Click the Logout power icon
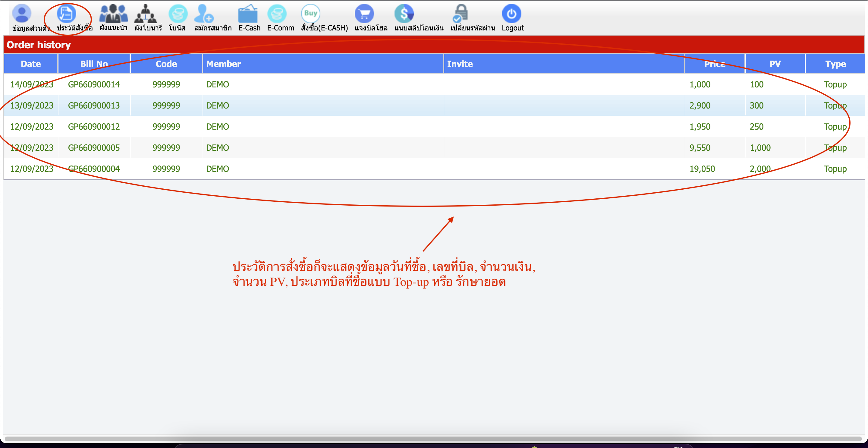The width and height of the screenshot is (868, 448). pyautogui.click(x=511, y=14)
